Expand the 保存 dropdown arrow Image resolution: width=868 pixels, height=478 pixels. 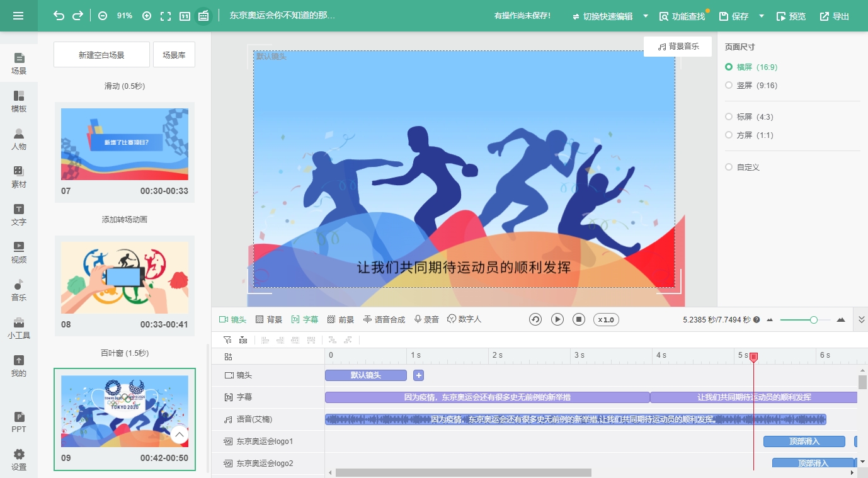click(762, 16)
